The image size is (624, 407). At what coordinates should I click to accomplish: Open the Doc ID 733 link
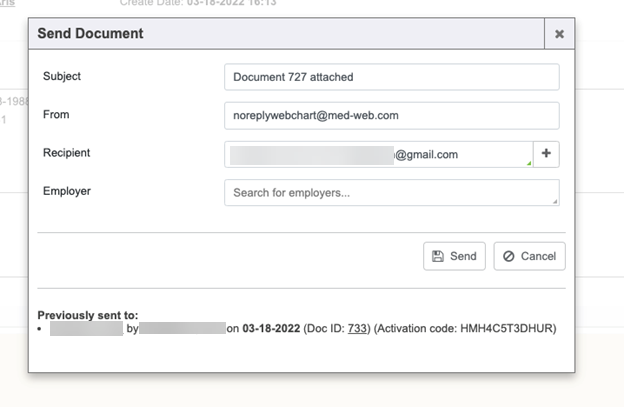click(357, 328)
